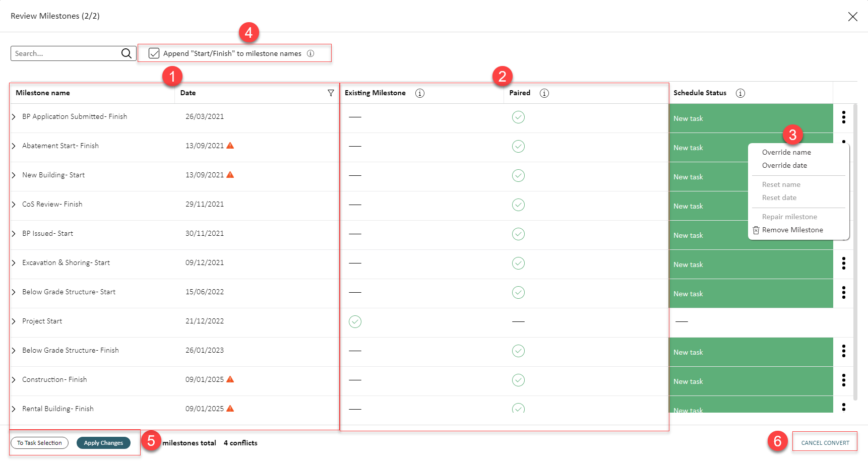Image resolution: width=868 pixels, height=462 pixels.
Task: Choose Override name from context menu
Action: 786,152
